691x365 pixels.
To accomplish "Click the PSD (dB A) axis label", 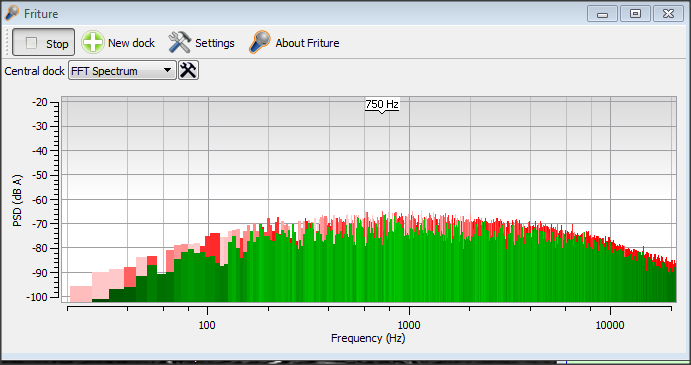I will click(17, 201).
